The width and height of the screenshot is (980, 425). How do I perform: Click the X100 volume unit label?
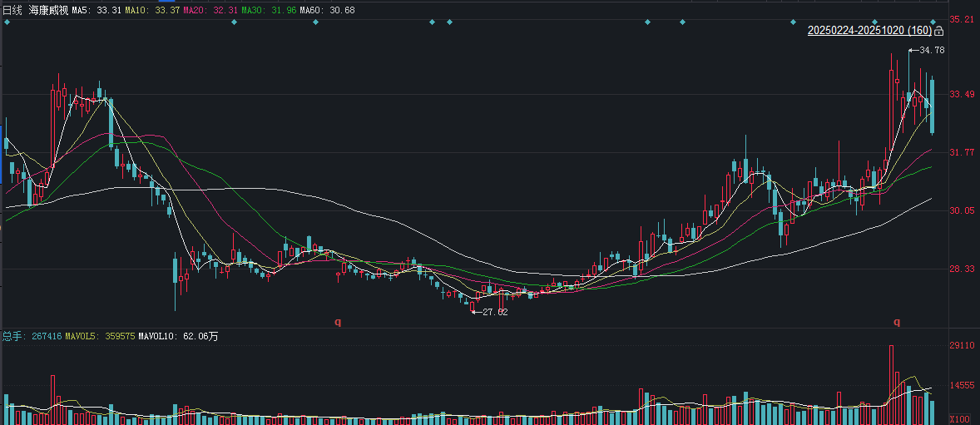coord(961,420)
